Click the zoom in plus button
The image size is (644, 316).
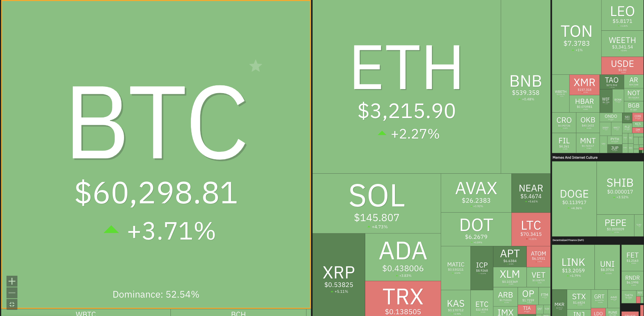[12, 281]
